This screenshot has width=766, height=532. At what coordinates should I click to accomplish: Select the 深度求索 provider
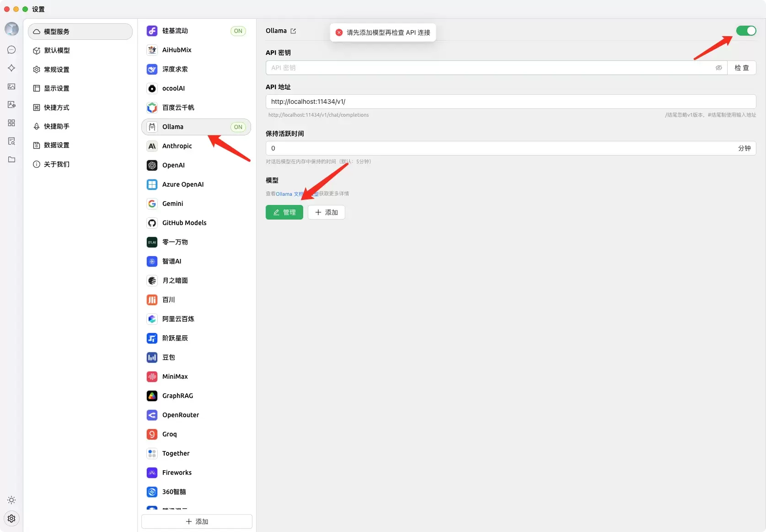196,69
